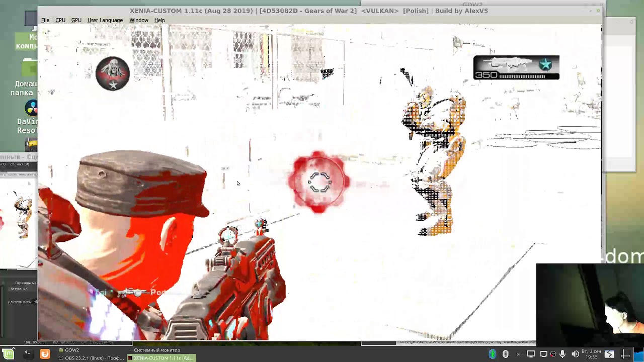Screen dimensions: 644x362
Task: Click the blue Bluetooth tray icon
Action: [x=493, y=354]
